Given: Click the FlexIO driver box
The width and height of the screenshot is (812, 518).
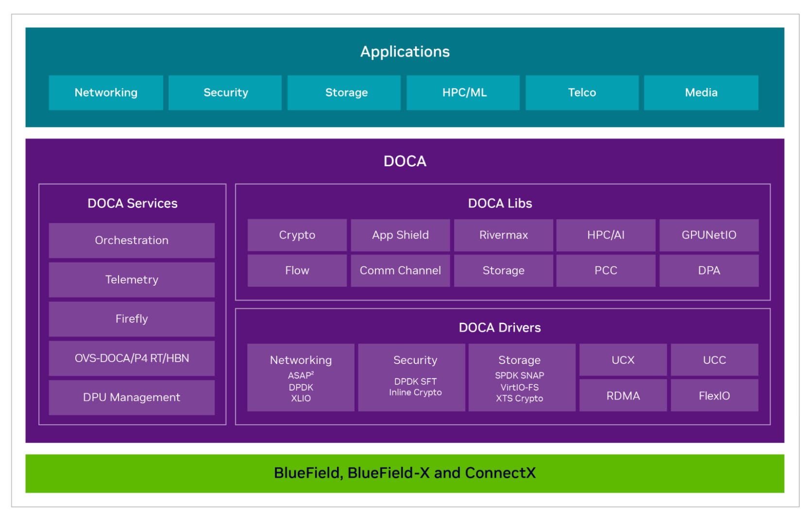Looking at the screenshot, I should pos(714,396).
